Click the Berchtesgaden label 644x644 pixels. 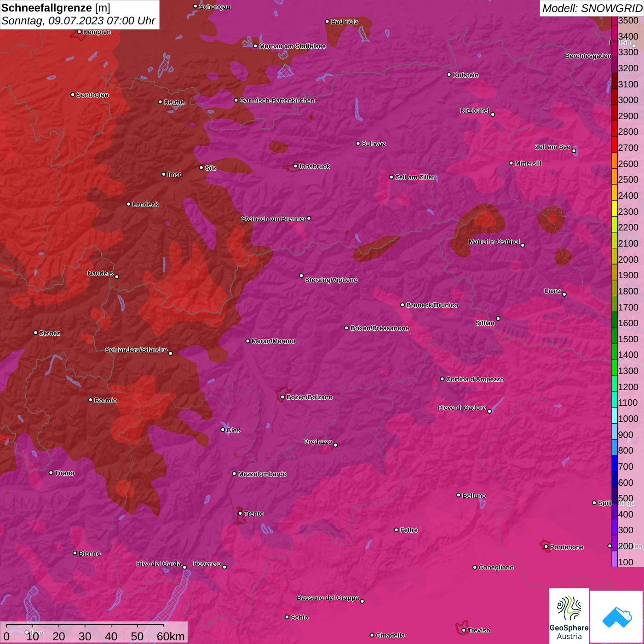[x=588, y=56]
